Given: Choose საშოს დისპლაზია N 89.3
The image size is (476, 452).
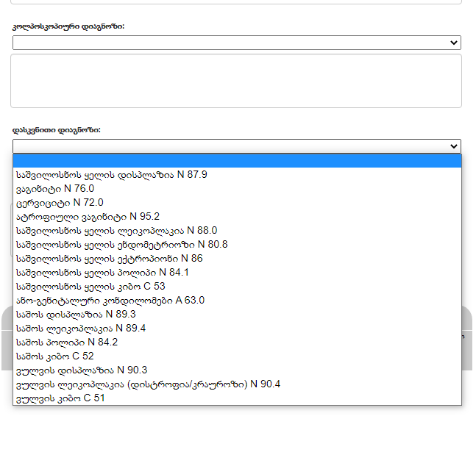Looking at the screenshot, I should (76, 315).
